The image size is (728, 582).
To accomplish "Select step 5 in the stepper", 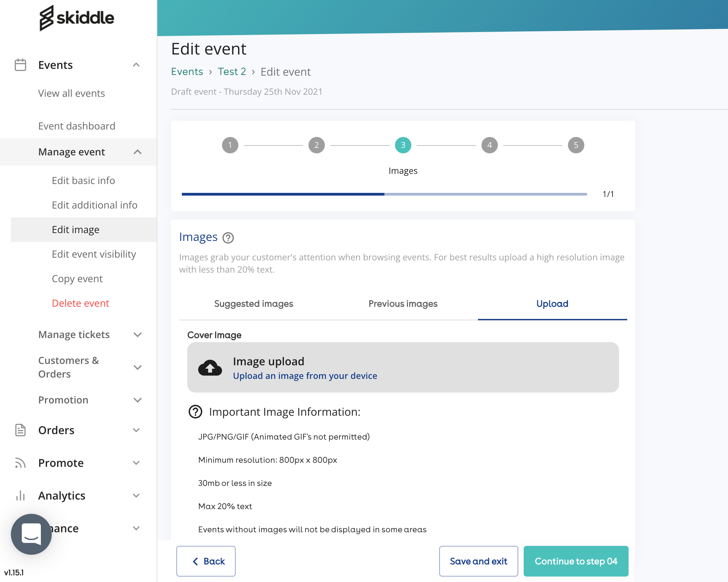I will click(576, 145).
